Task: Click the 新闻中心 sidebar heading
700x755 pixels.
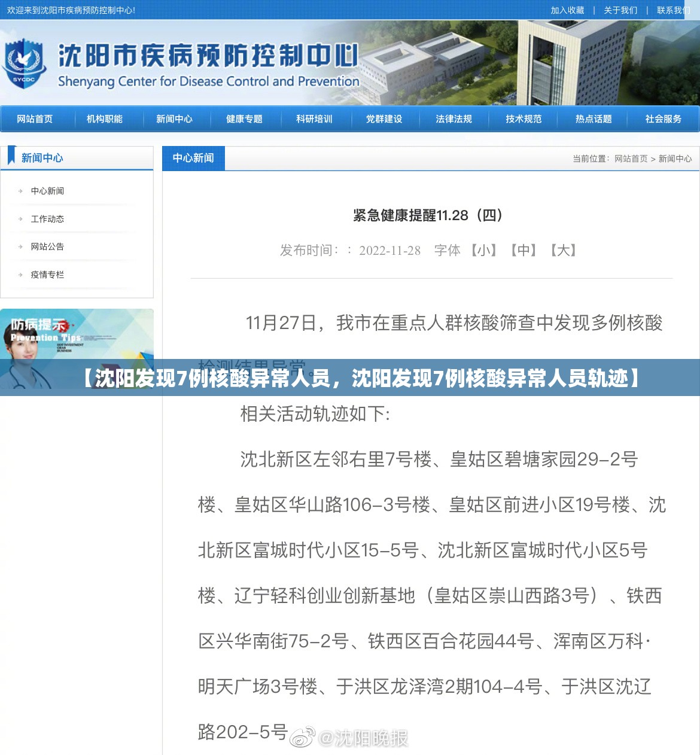Action: coord(42,158)
